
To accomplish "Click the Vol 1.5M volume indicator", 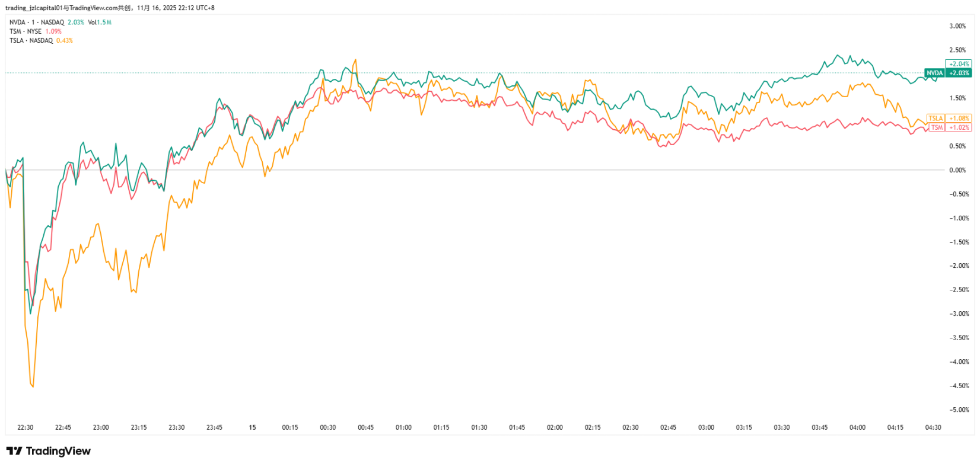I will [100, 23].
